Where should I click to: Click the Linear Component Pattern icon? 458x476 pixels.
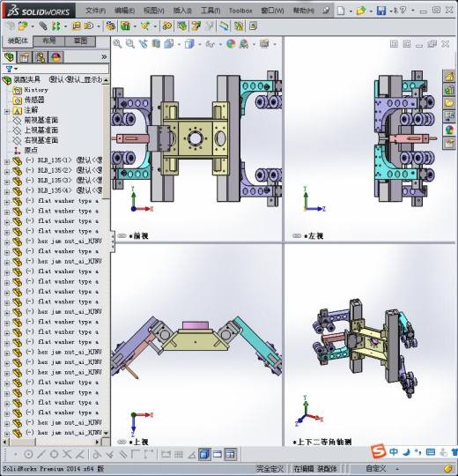[x=55, y=26]
